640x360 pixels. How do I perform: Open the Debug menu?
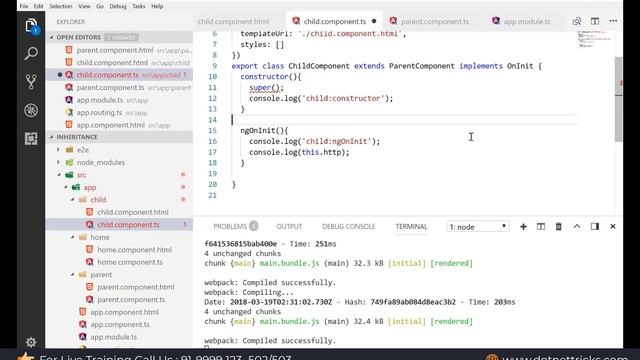[x=118, y=6]
